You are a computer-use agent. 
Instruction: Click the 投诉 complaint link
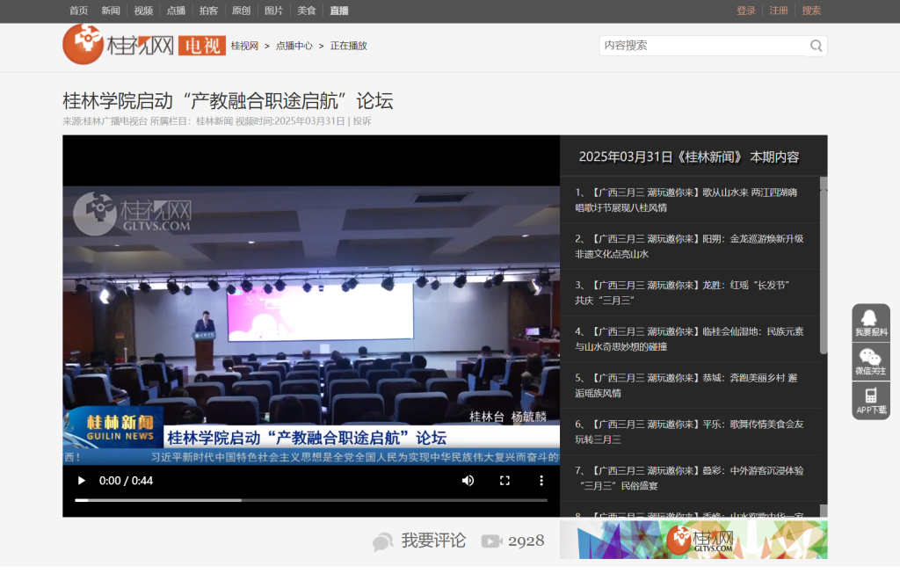tap(362, 121)
